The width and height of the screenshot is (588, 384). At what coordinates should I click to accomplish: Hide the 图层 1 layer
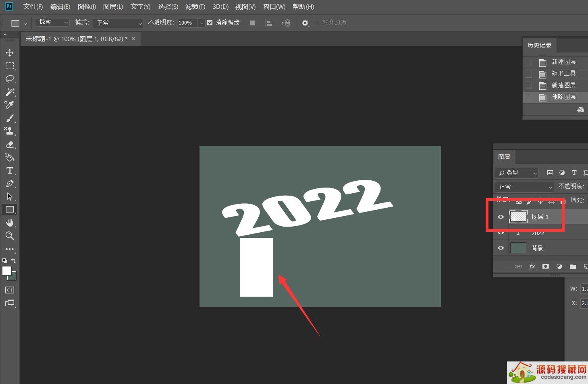coord(501,217)
